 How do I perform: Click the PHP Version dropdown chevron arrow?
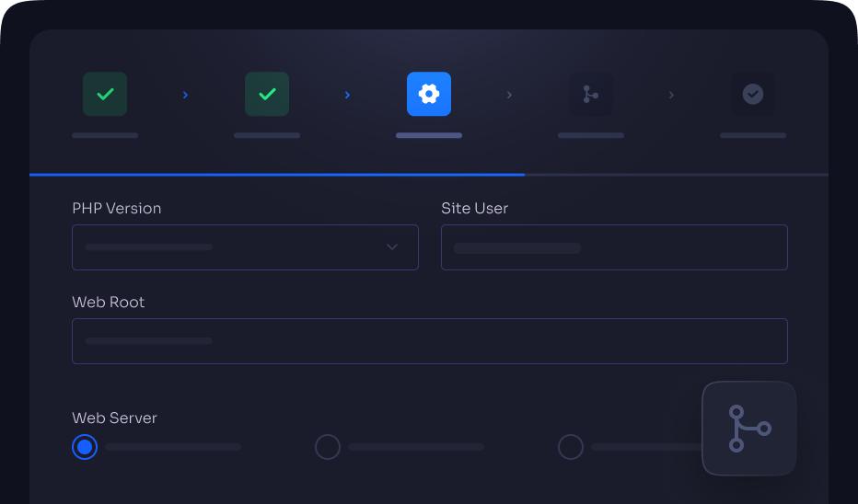pyautogui.click(x=392, y=247)
